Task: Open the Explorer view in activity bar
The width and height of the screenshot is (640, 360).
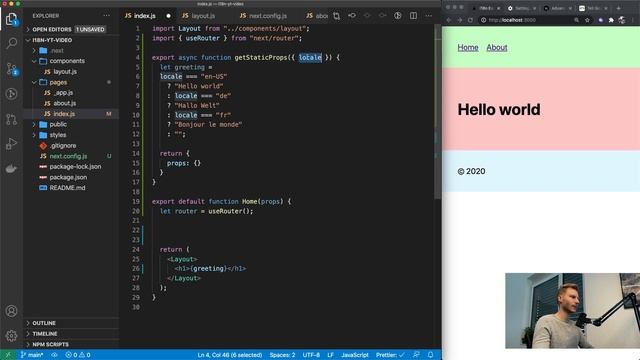Action: (11, 19)
